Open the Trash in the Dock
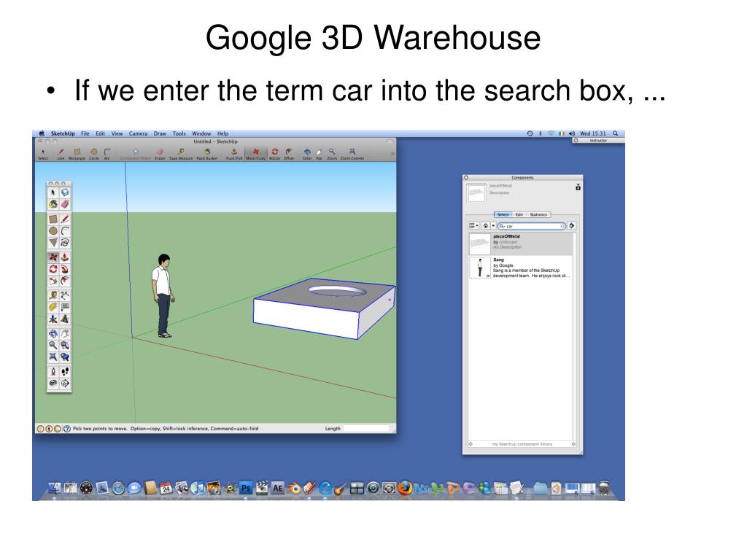The height and width of the screenshot is (560, 747). pyautogui.click(x=604, y=488)
